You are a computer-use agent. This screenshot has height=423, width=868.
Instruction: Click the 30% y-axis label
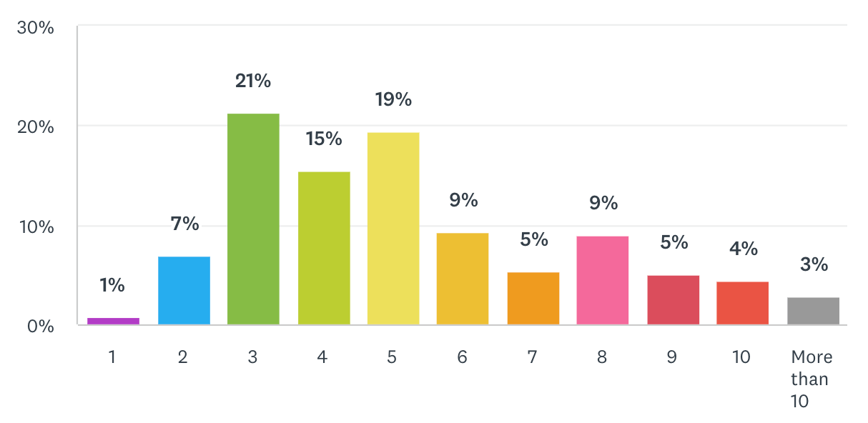[x=35, y=28]
